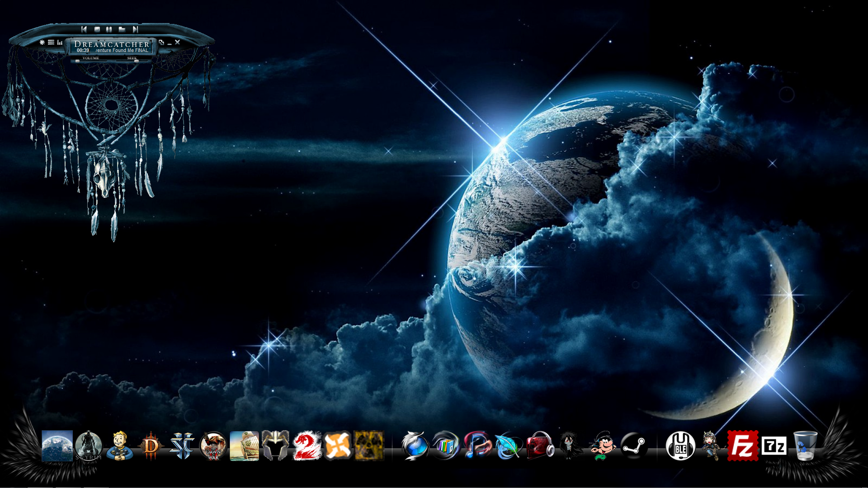Image resolution: width=868 pixels, height=488 pixels.
Task: Launch Fallout Vault Boy icon
Action: pyautogui.click(x=120, y=446)
